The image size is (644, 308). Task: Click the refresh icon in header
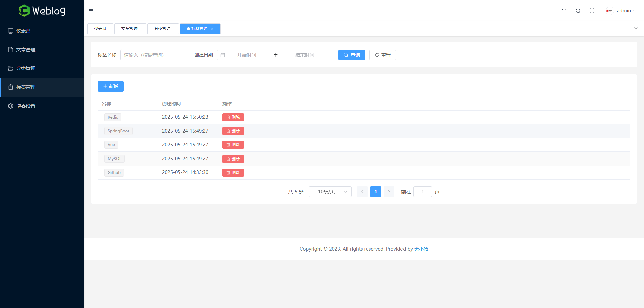click(x=578, y=11)
